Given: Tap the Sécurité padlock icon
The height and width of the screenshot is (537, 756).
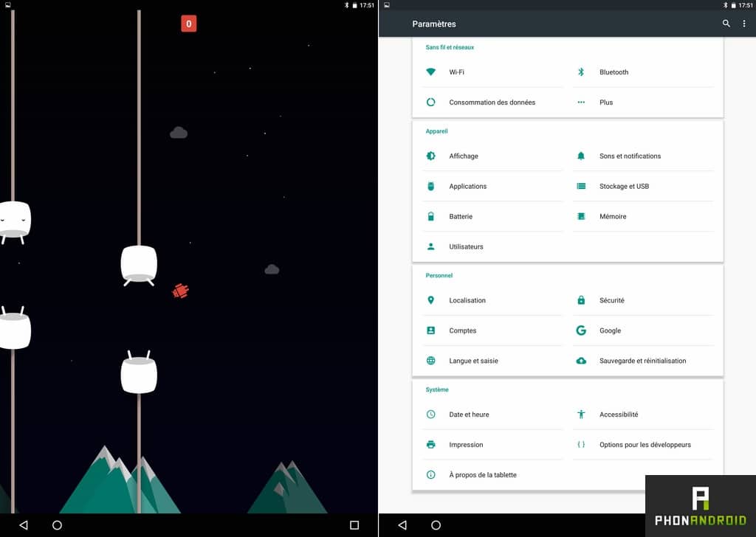Looking at the screenshot, I should (581, 300).
